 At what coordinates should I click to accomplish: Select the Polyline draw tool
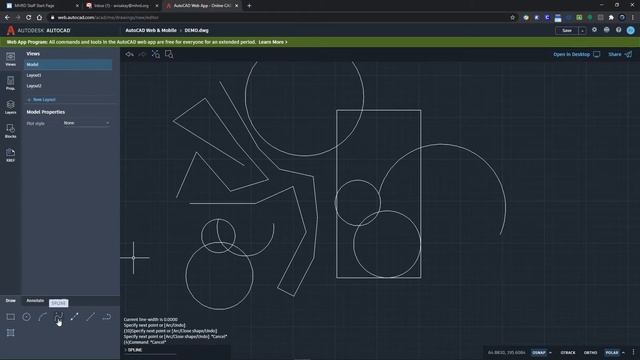(106, 317)
